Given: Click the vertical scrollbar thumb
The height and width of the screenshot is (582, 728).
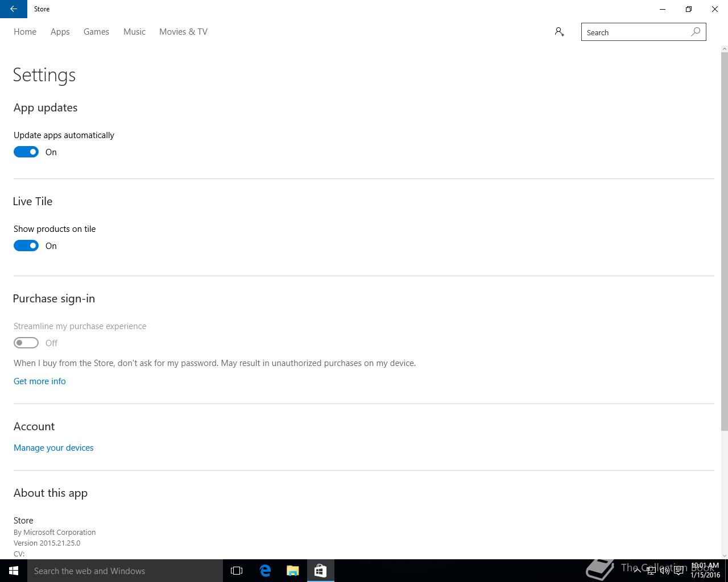Looking at the screenshot, I should [x=724, y=242].
